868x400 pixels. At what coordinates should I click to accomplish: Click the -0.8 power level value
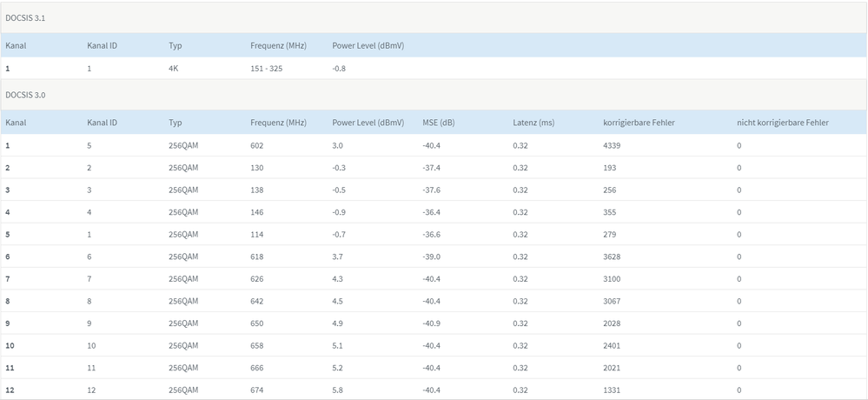point(339,68)
